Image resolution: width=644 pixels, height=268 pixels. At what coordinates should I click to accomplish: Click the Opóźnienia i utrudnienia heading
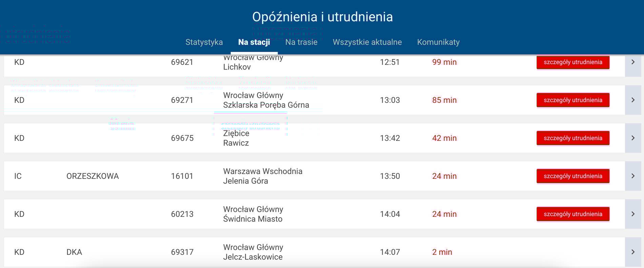coord(322,17)
